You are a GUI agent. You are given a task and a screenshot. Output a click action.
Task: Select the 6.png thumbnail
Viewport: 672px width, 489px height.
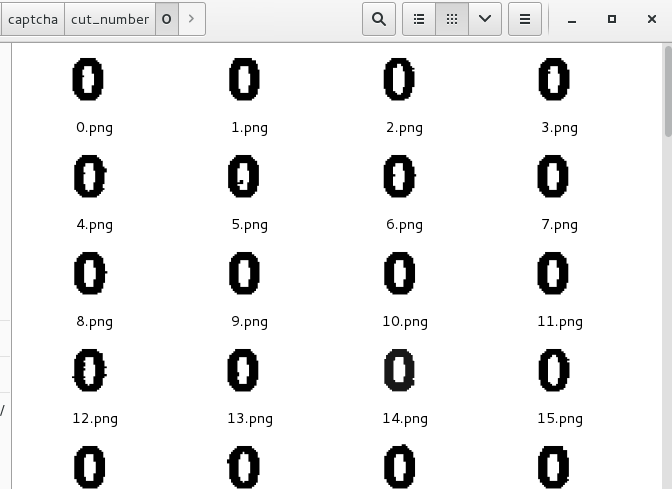(x=399, y=176)
